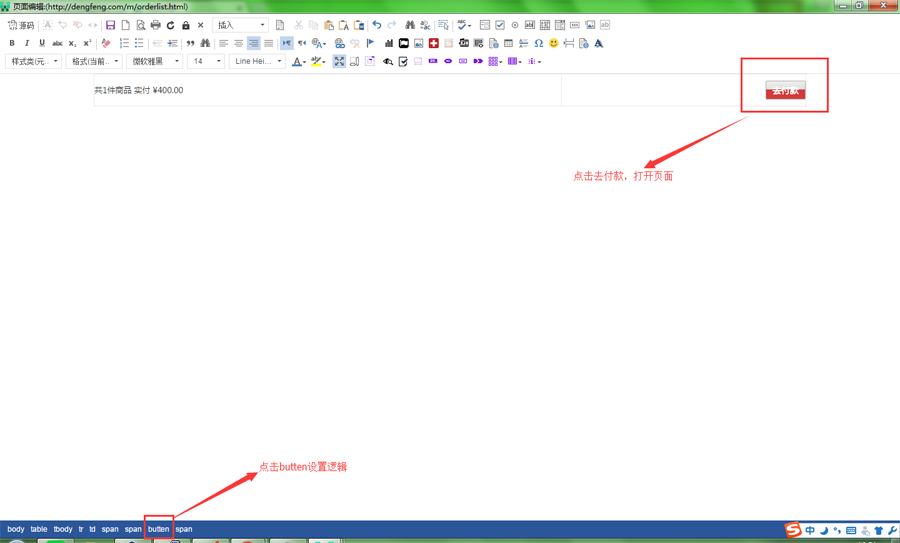Click the Show Blocks icon
The width and height of the screenshot is (900, 543).
(355, 61)
